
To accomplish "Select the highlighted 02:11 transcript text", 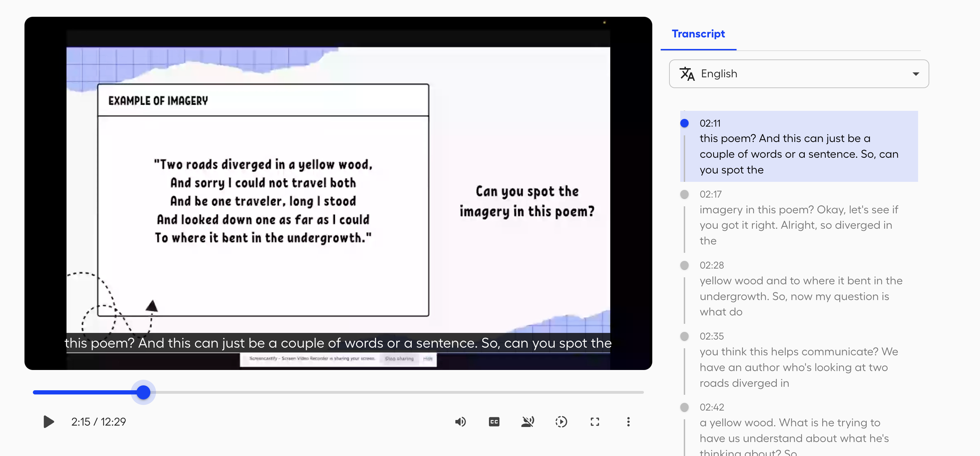I will click(x=799, y=154).
